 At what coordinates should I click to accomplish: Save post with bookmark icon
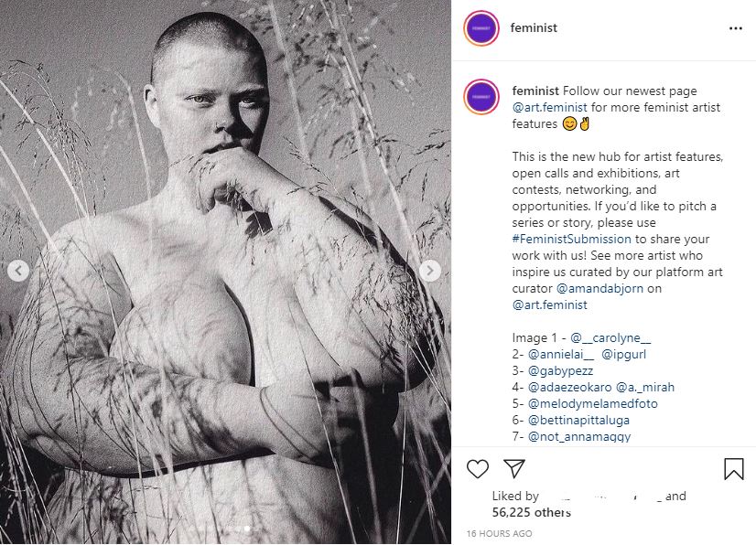[734, 469]
